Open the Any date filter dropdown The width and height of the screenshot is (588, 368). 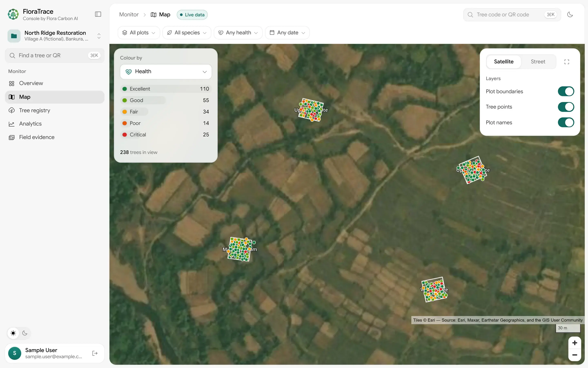287,33
